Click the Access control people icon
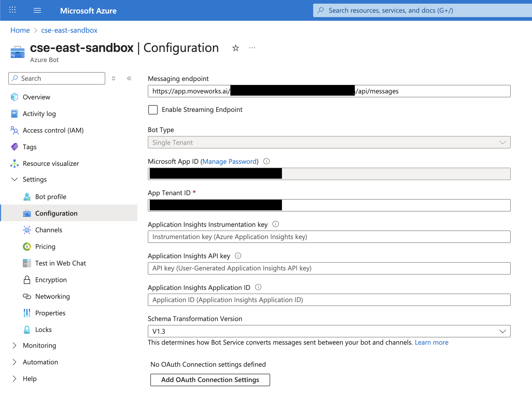 15,130
